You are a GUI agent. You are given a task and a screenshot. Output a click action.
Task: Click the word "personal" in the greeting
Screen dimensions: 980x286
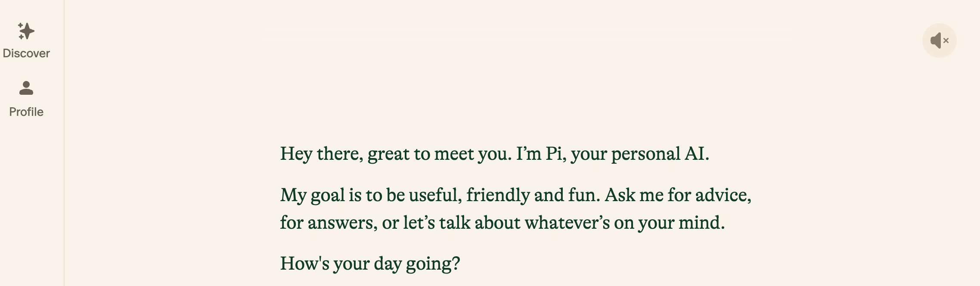click(x=645, y=154)
